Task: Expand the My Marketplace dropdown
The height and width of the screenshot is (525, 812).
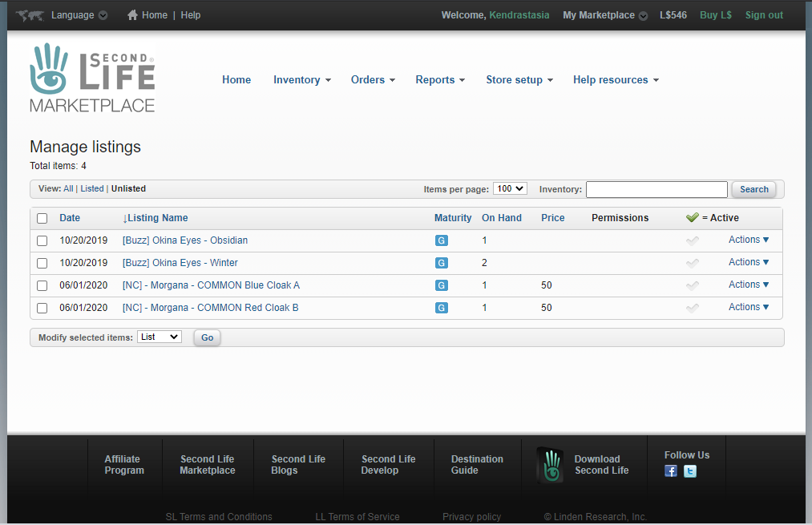Action: point(605,15)
